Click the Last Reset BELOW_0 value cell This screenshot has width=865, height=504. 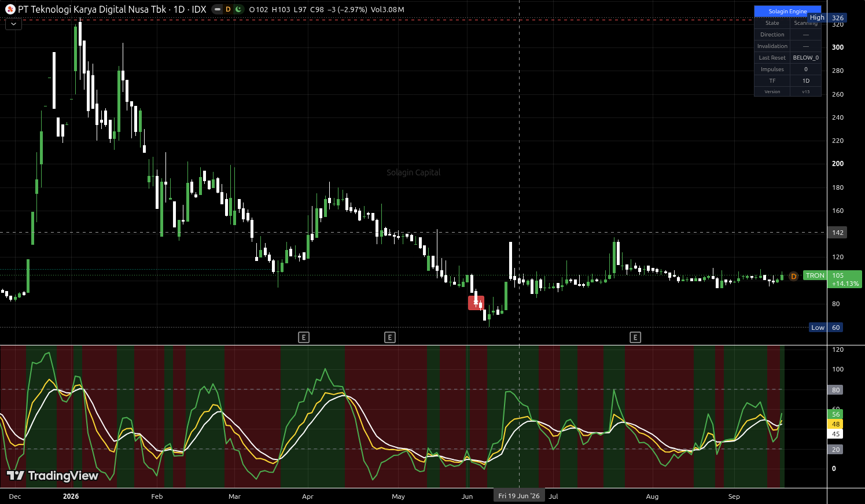click(x=806, y=58)
